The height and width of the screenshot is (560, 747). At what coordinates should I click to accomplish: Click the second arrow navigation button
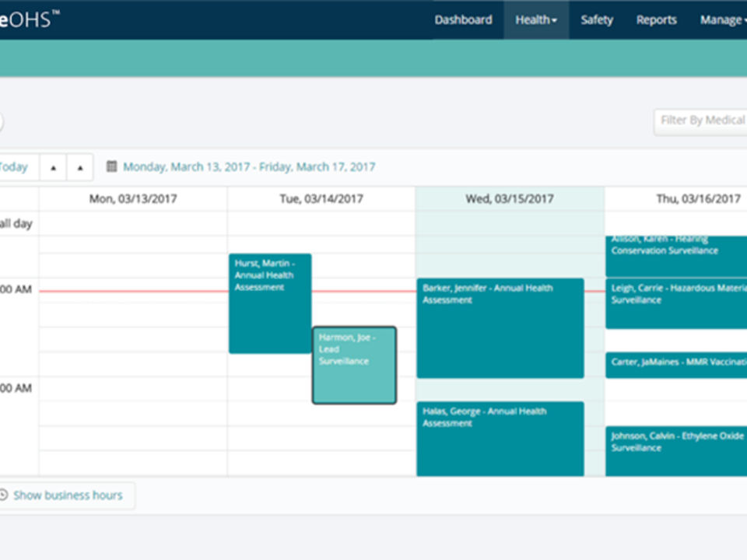(80, 168)
